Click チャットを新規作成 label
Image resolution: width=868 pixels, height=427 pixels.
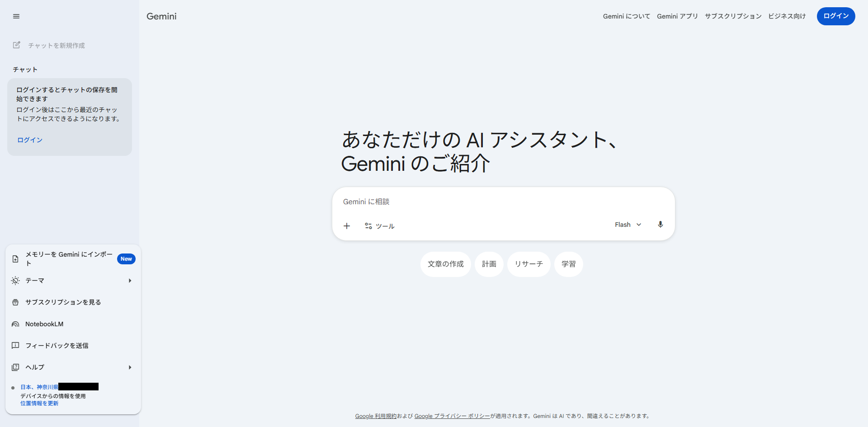coord(57,46)
